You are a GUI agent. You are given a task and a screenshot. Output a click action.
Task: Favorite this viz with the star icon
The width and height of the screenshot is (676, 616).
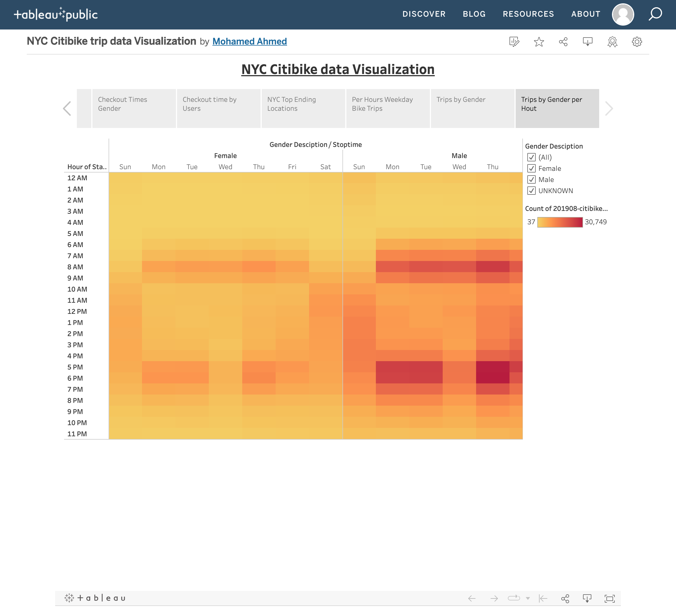click(x=539, y=41)
